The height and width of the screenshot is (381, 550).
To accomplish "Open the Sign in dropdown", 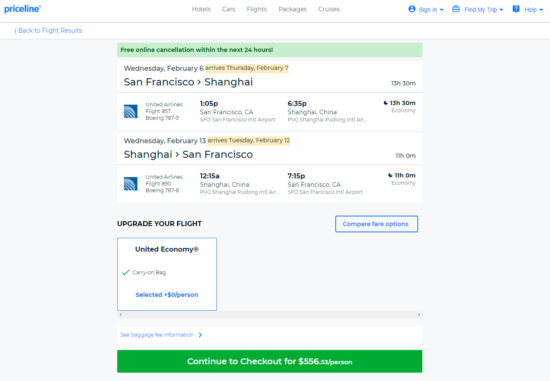I will (x=426, y=9).
